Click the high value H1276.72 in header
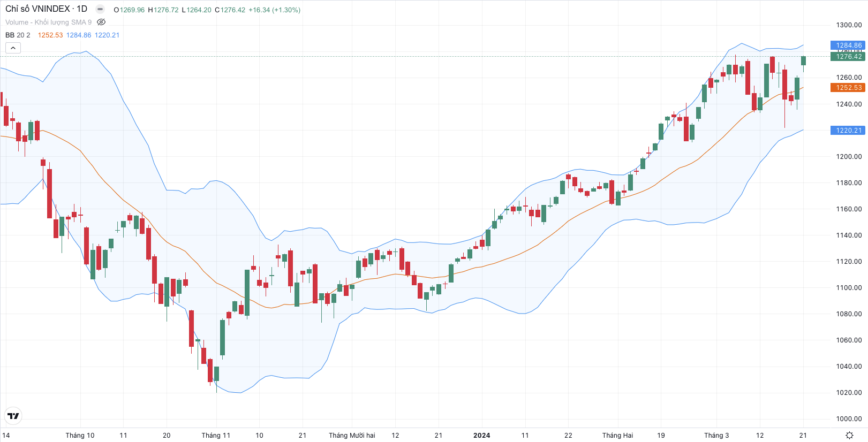 point(163,10)
